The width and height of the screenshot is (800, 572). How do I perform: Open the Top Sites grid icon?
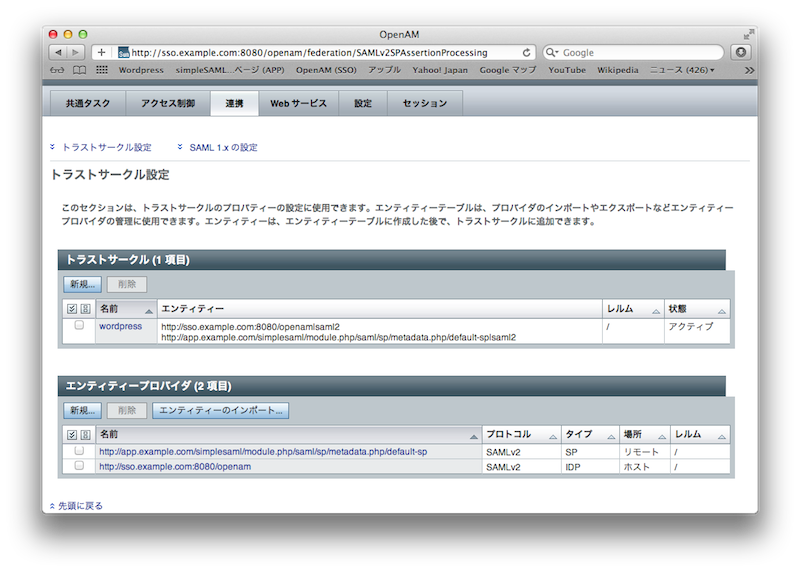(102, 70)
